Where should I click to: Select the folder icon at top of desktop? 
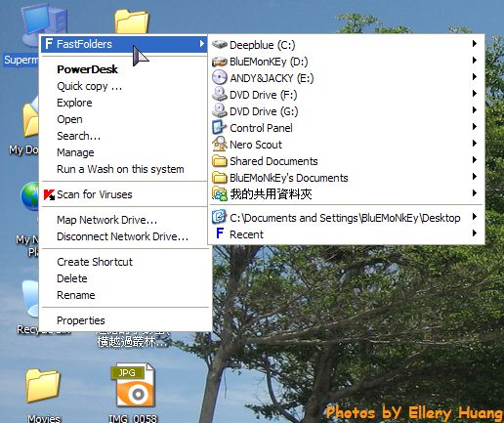point(132,21)
